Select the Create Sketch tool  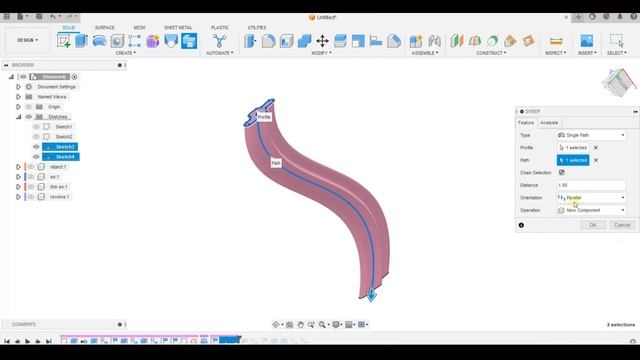tap(64, 41)
